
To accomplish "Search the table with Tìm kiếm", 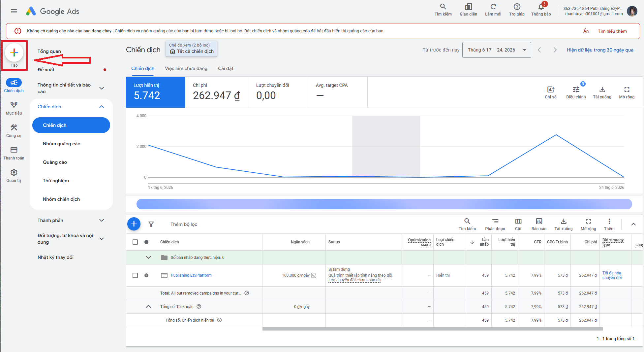I will coord(467,224).
